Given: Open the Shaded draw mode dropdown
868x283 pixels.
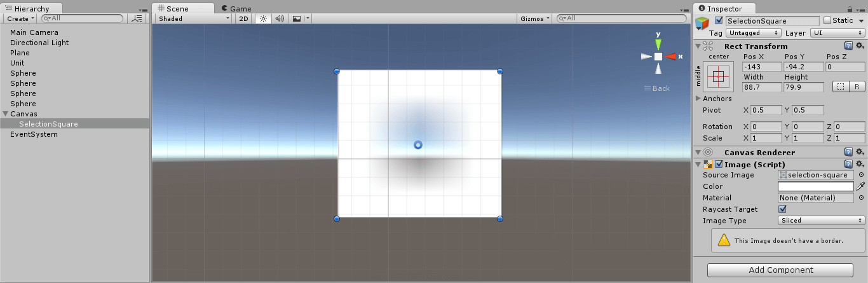Looking at the screenshot, I should [194, 18].
